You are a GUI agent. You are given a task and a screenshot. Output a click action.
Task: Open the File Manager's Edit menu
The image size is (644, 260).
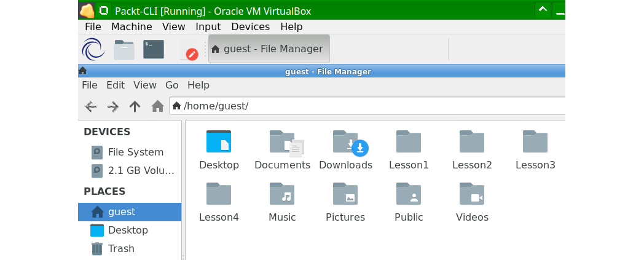click(x=116, y=85)
